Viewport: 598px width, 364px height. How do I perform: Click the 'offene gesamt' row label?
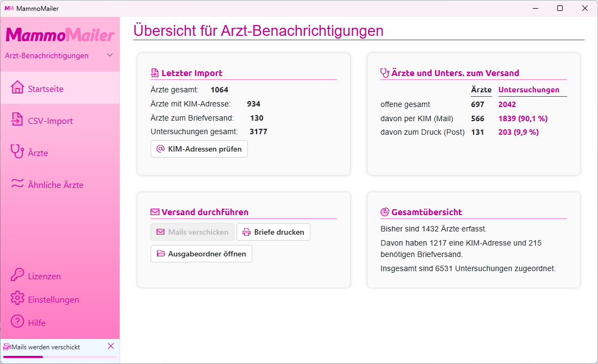tap(405, 104)
